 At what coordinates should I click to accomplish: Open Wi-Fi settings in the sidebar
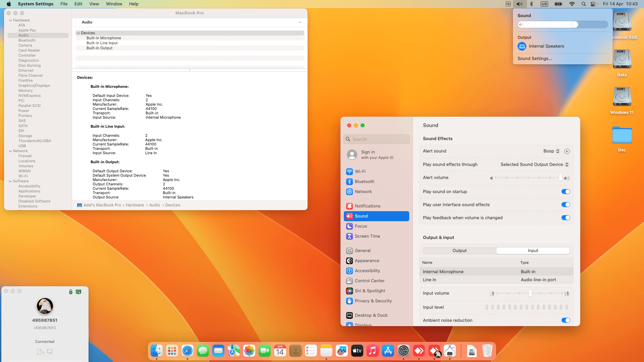click(x=360, y=171)
